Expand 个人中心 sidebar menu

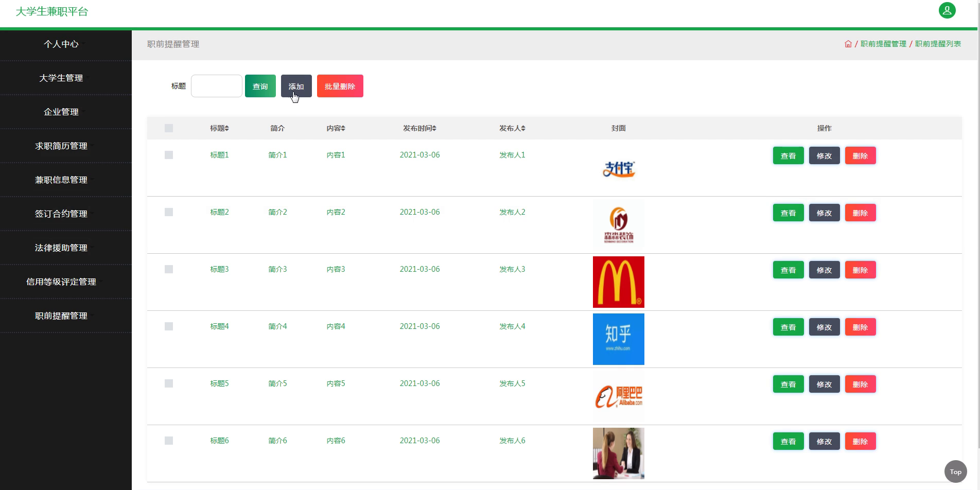(x=66, y=44)
